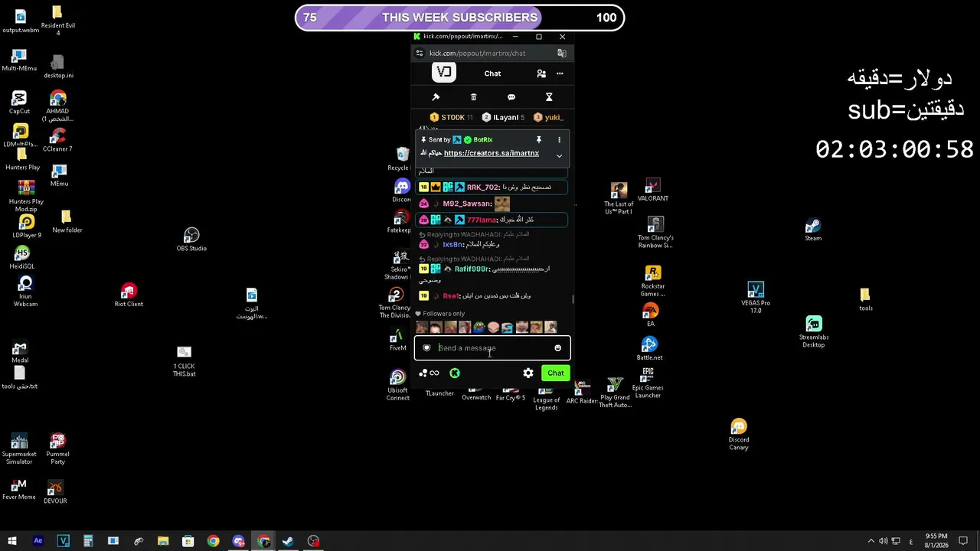Select ILayanI in the gift leaderboard
Screen dimensions: 980x551
505,117
